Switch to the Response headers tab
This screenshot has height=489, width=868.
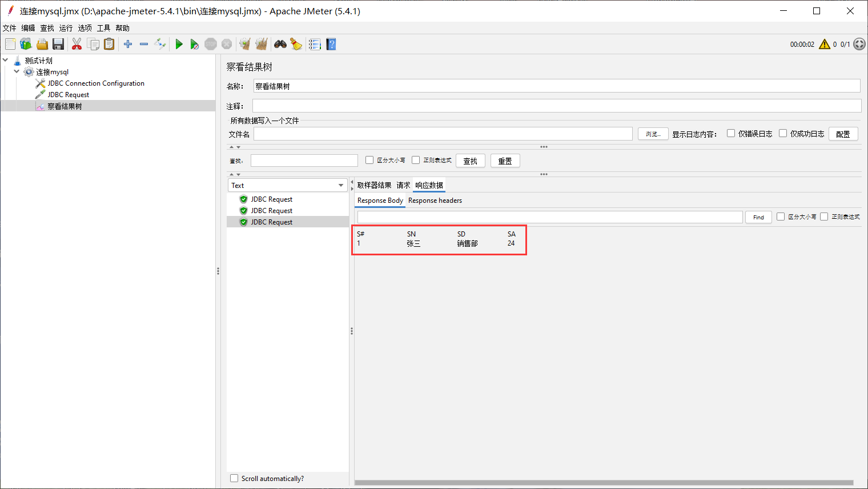click(x=435, y=201)
